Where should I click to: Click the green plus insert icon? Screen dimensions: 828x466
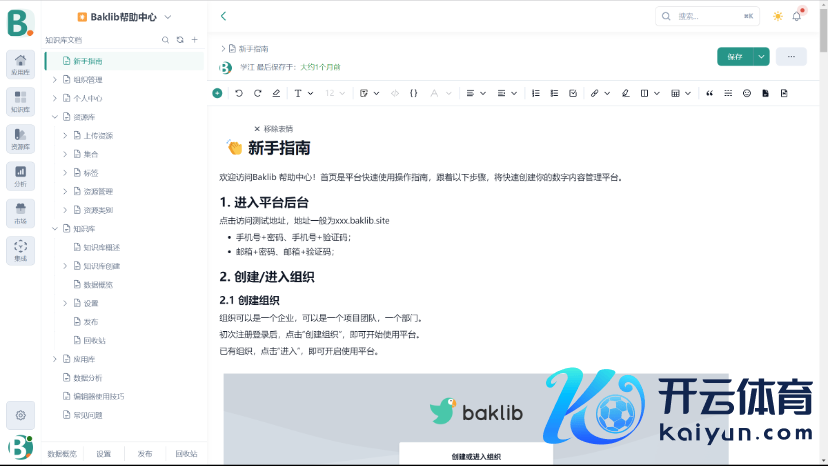coord(217,93)
